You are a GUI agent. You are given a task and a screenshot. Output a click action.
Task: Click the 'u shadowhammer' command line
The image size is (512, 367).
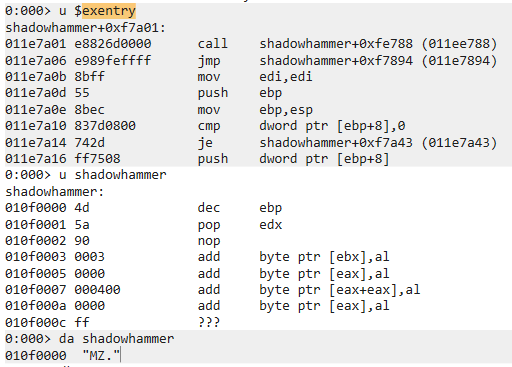click(85, 175)
